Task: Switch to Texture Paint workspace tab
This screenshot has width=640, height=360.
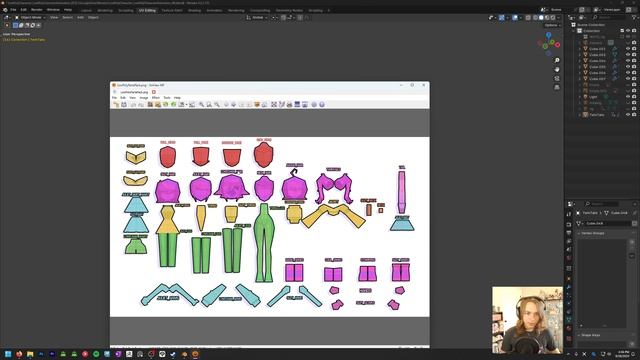Action: pos(172,10)
